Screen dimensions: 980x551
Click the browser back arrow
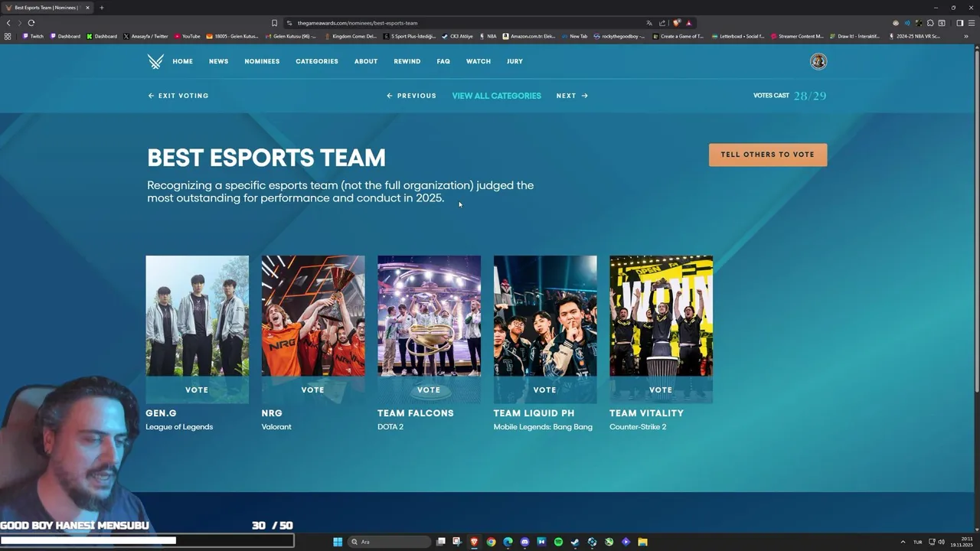coord(8,23)
